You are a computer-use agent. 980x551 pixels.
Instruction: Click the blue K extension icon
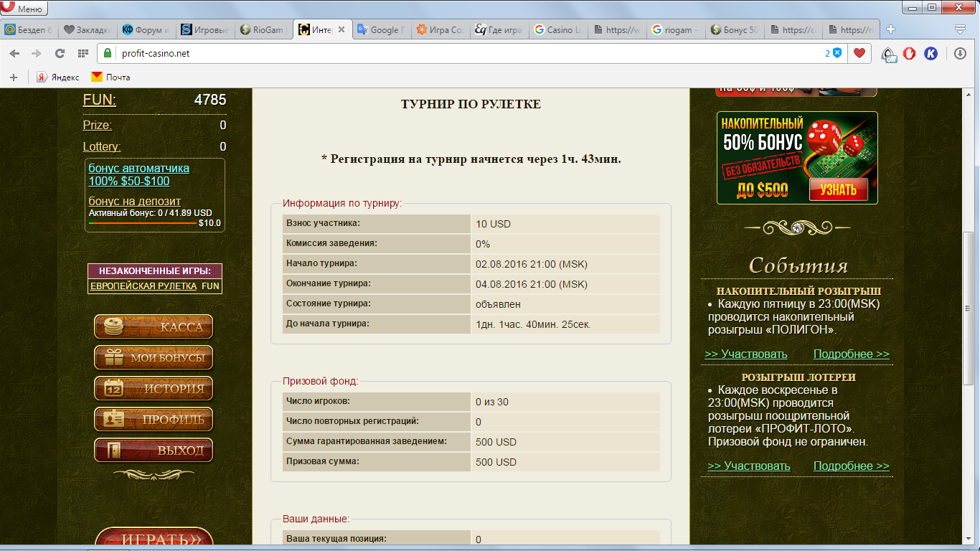coord(930,53)
